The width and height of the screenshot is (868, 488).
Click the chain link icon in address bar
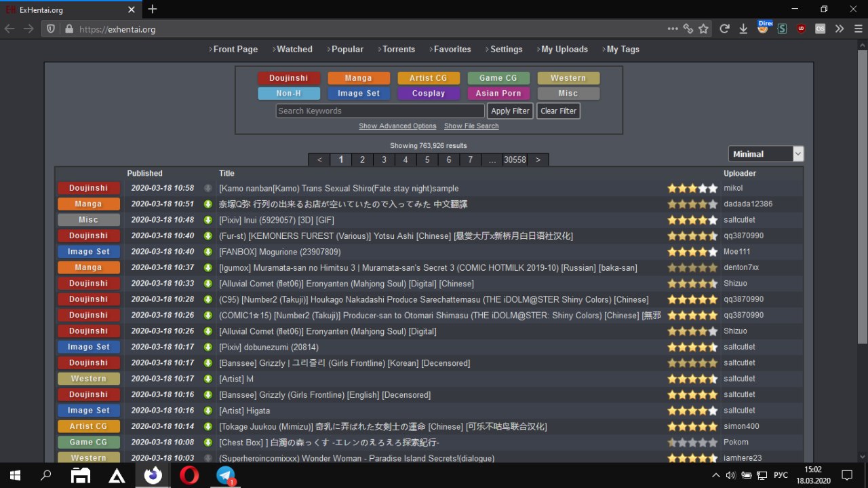(x=688, y=29)
